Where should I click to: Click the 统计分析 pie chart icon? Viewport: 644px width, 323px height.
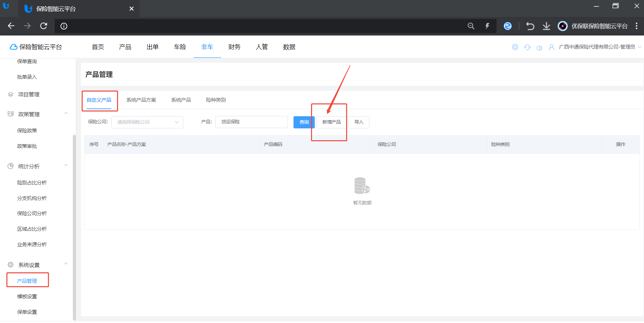11,166
